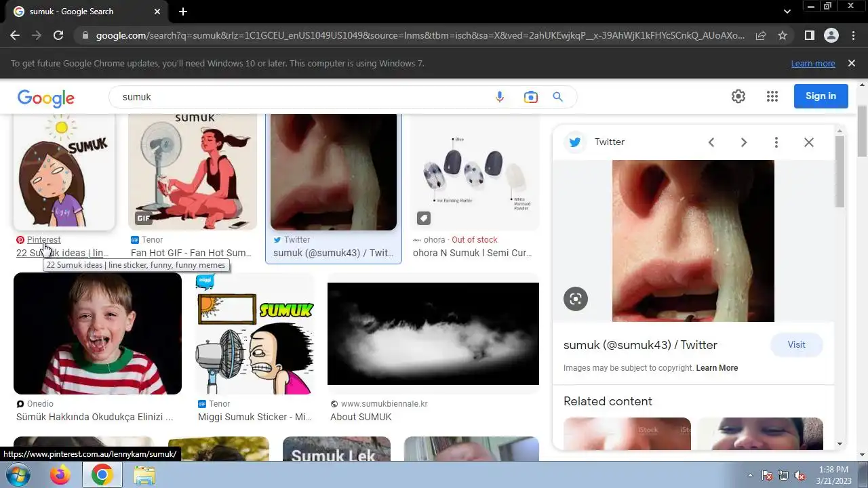The height and width of the screenshot is (488, 868).
Task: Go back with the browser back arrow
Action: (15, 35)
